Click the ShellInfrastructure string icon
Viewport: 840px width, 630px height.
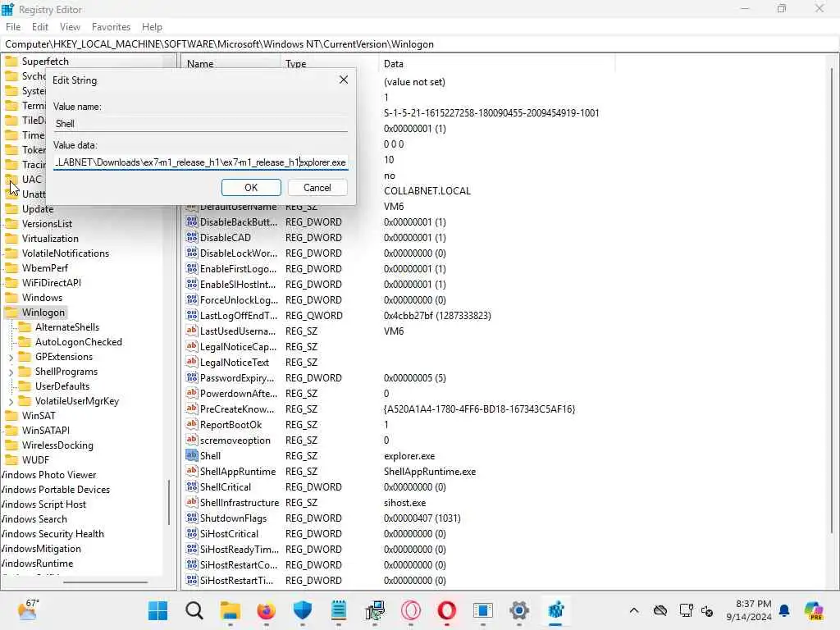pos(191,503)
